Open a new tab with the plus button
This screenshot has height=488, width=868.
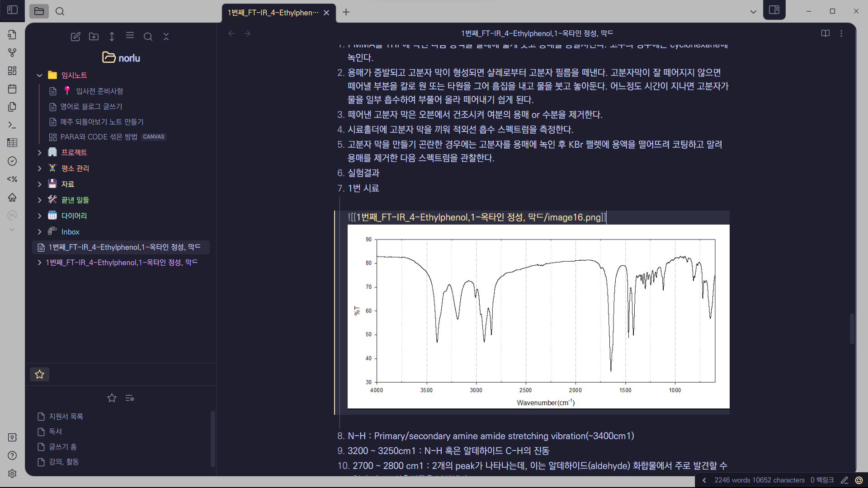[x=346, y=12]
